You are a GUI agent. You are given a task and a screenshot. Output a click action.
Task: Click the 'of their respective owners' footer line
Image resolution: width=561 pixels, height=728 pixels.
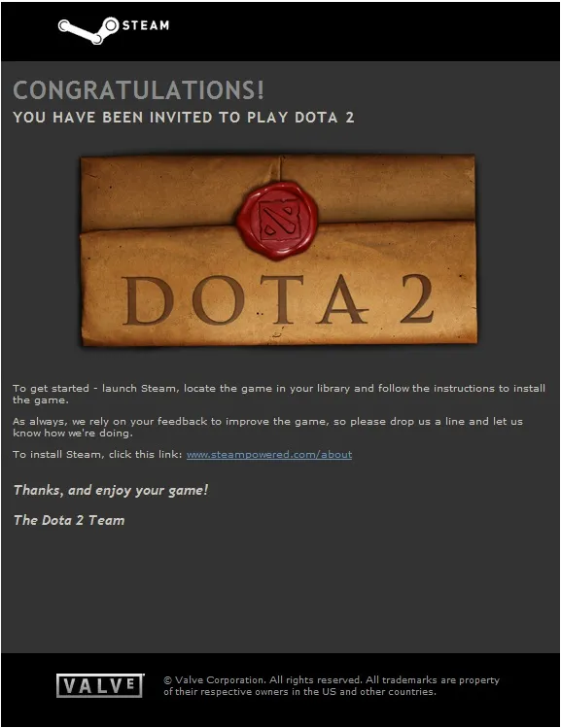300,692
